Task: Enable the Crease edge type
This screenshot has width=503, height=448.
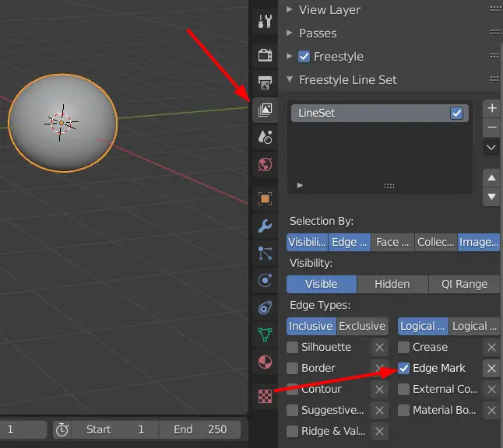Action: point(403,347)
